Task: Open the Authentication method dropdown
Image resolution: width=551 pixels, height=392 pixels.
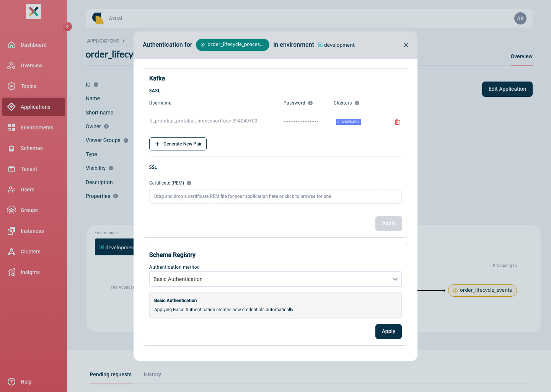Action: tap(275, 279)
